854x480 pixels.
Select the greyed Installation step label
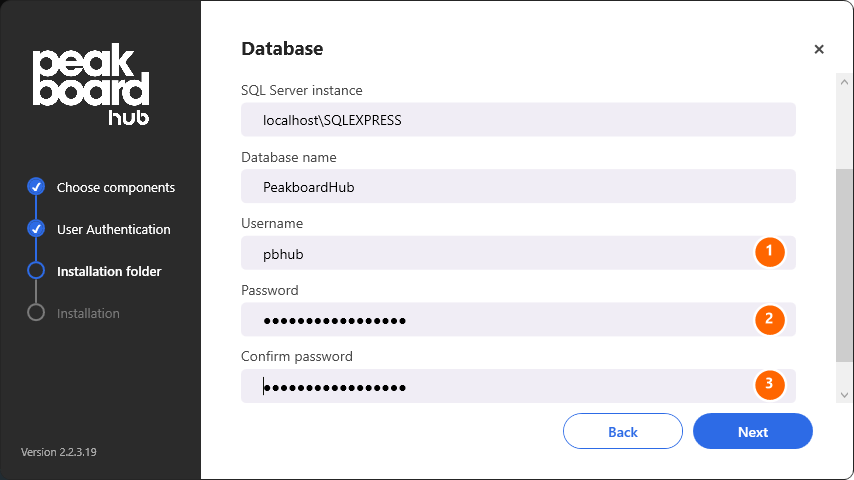[88, 313]
